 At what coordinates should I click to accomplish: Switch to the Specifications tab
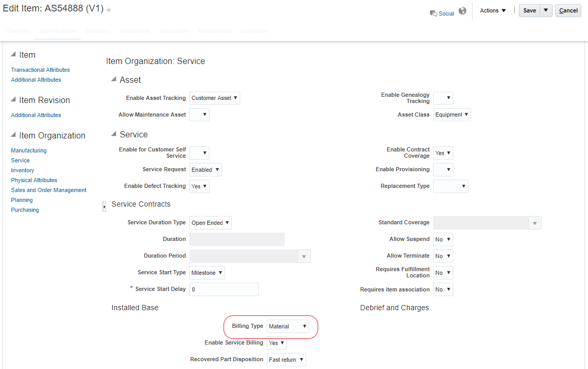(58, 31)
